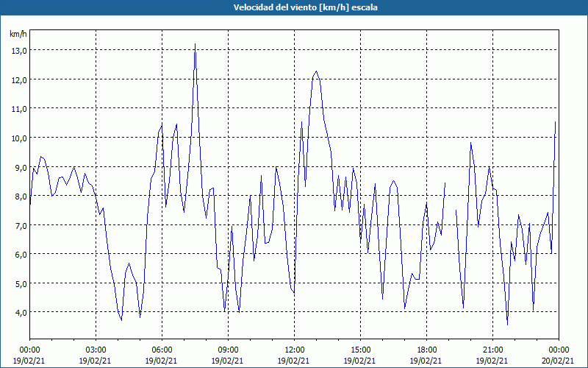Click the 21:00 time axis label
The height and width of the screenshot is (368, 588).
point(492,350)
